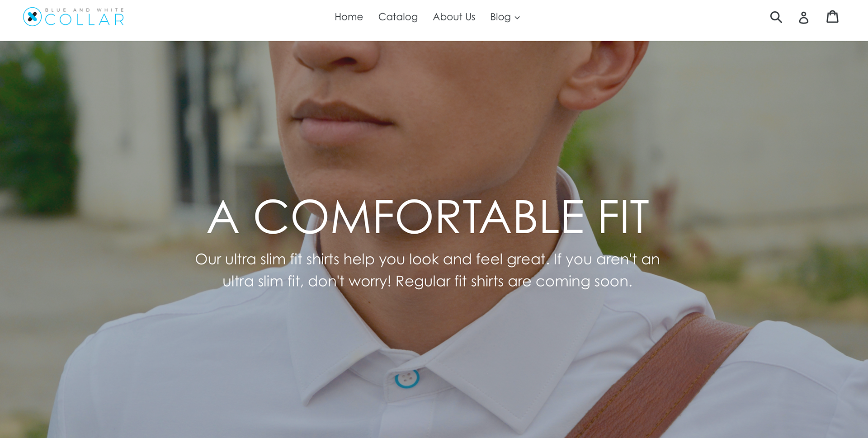Open the Catalog menu item
Image resolution: width=868 pixels, height=438 pixels.
398,17
